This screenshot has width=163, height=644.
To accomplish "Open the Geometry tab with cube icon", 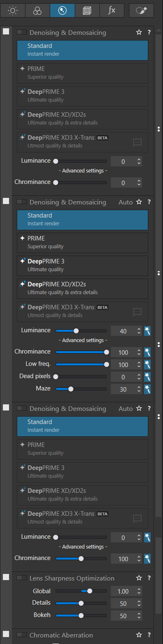I will click(x=87, y=11).
